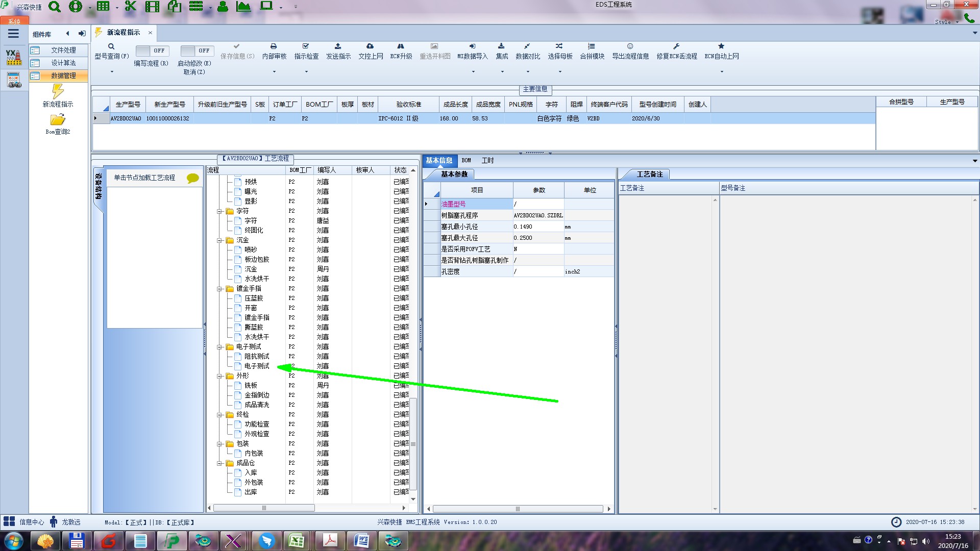Select 阻抗测试 node in tree
Screen dimensions: 980x551
(257, 356)
